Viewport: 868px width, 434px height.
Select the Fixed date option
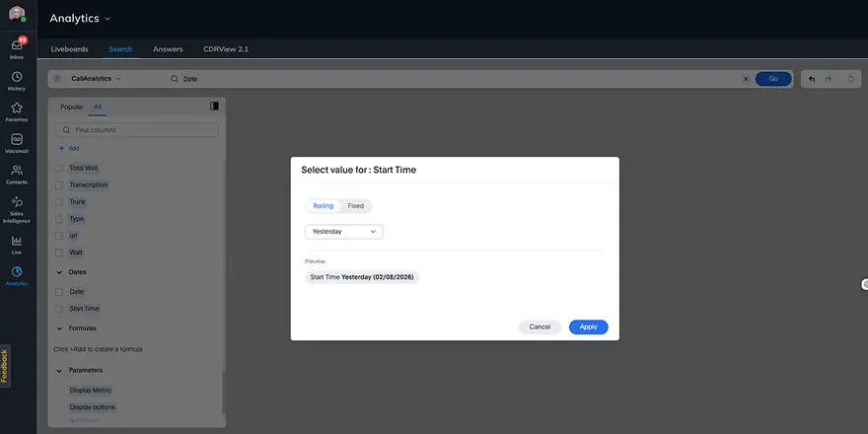pos(355,206)
